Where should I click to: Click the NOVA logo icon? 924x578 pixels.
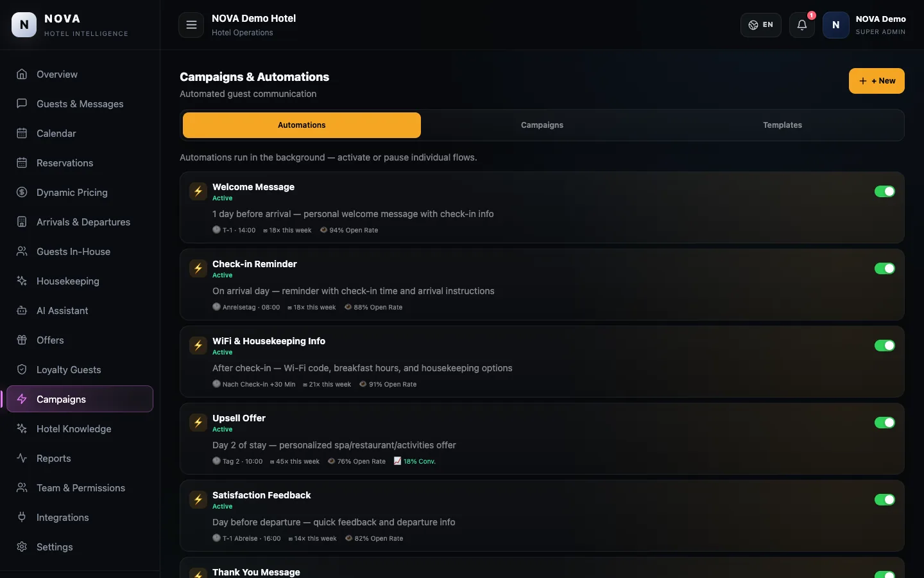pos(24,25)
